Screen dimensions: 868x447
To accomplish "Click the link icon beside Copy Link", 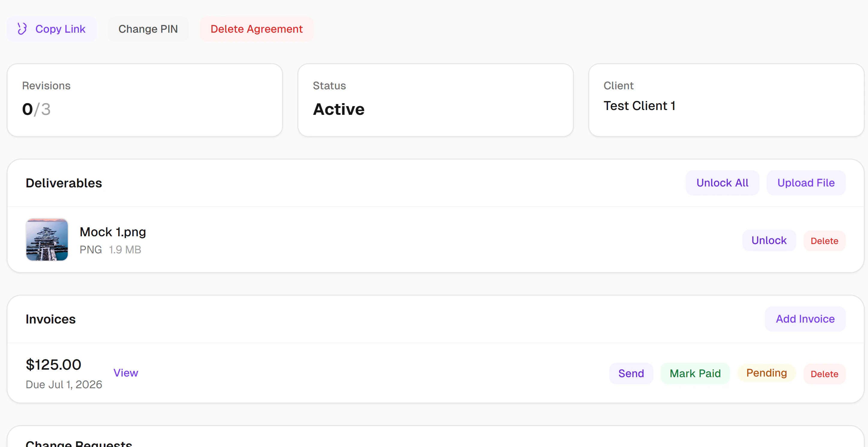I will coord(22,29).
